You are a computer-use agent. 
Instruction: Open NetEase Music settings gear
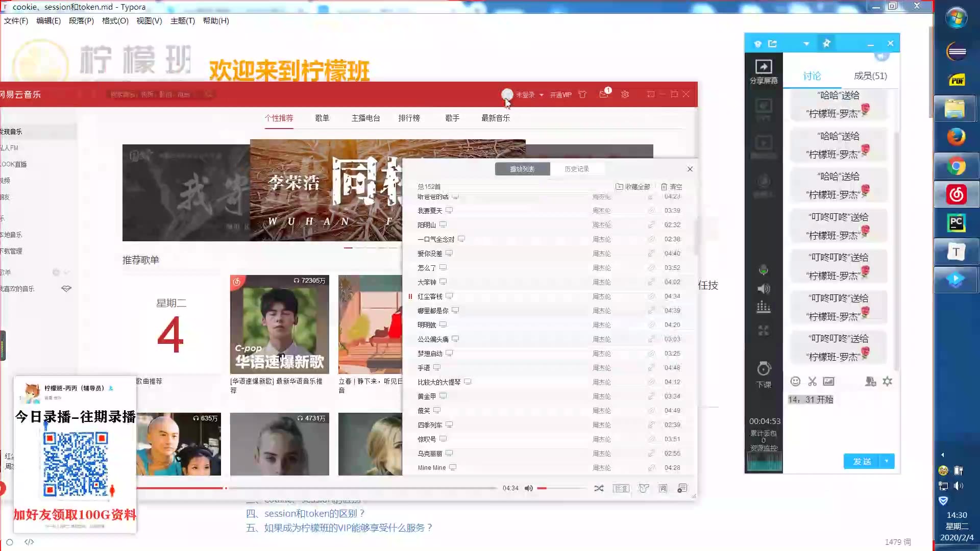(x=625, y=94)
